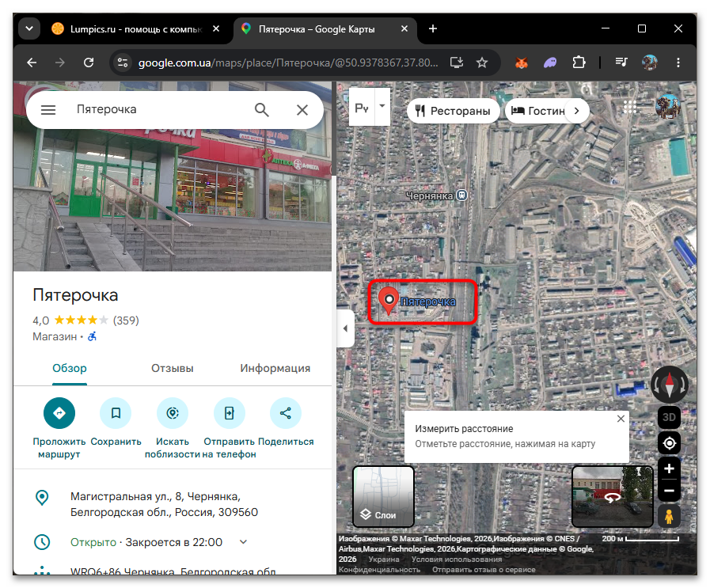
Task: Collapse the side panel arrow
Action: point(345,328)
